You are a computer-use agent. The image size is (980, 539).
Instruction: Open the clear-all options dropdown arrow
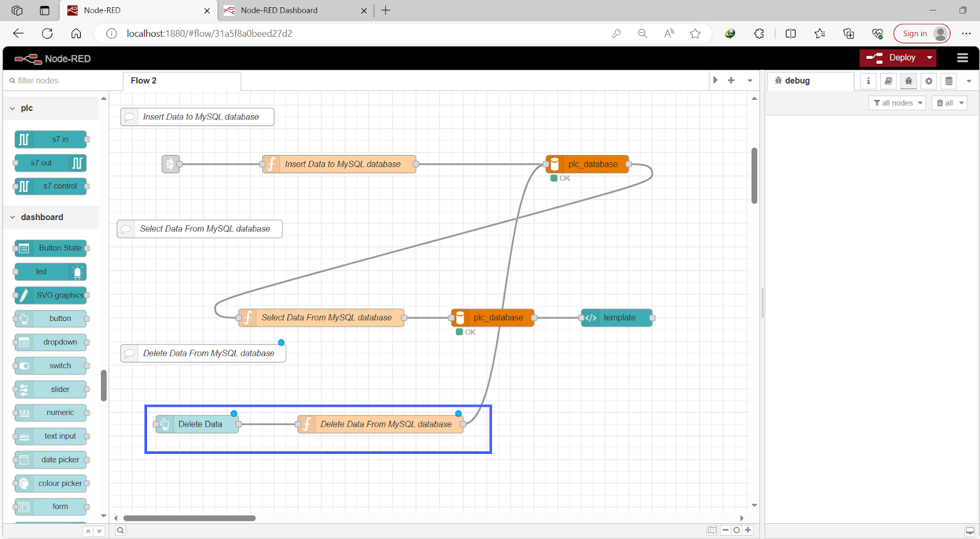click(x=962, y=103)
